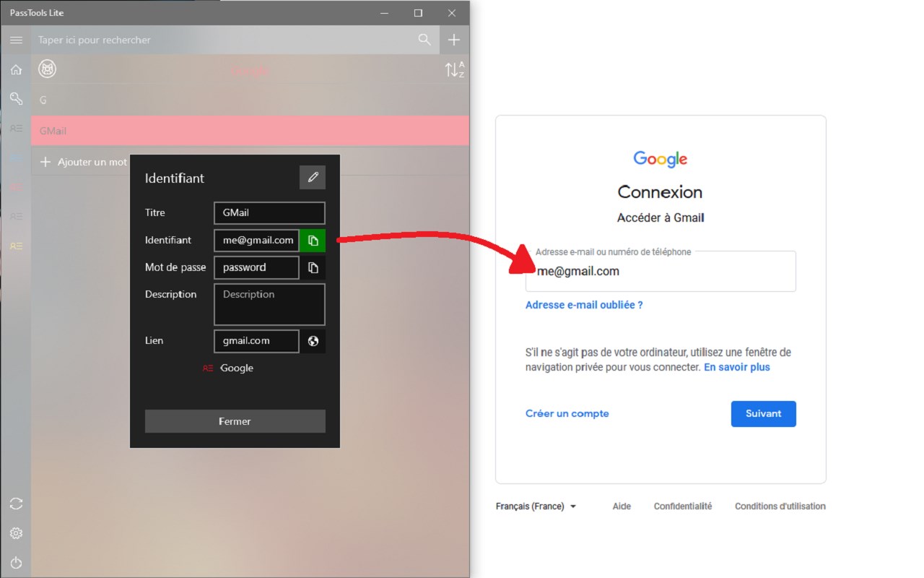Maximize the PassTools Lite window
The height and width of the screenshot is (578, 924).
418,13
